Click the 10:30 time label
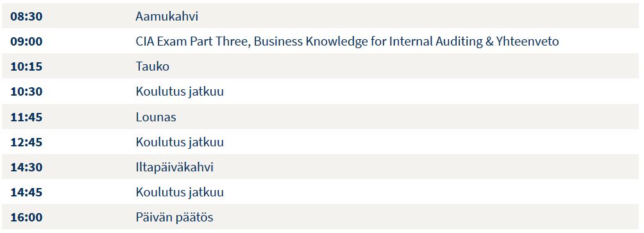The width and height of the screenshot is (644, 233). pyautogui.click(x=26, y=92)
